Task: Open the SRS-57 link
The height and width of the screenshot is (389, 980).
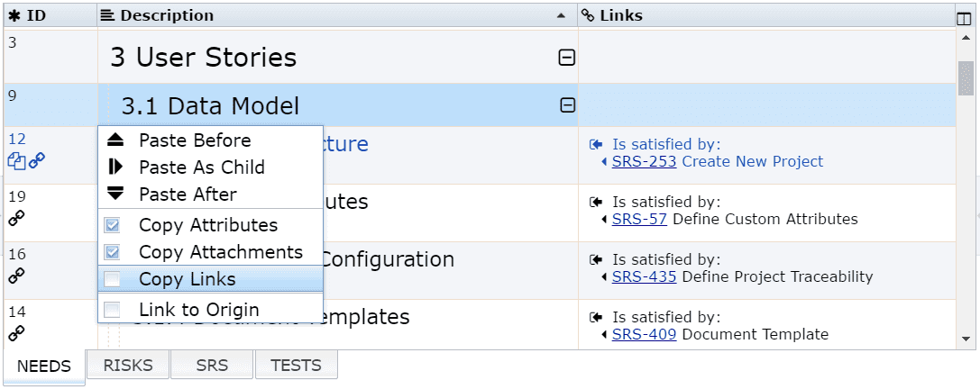Action: [639, 219]
